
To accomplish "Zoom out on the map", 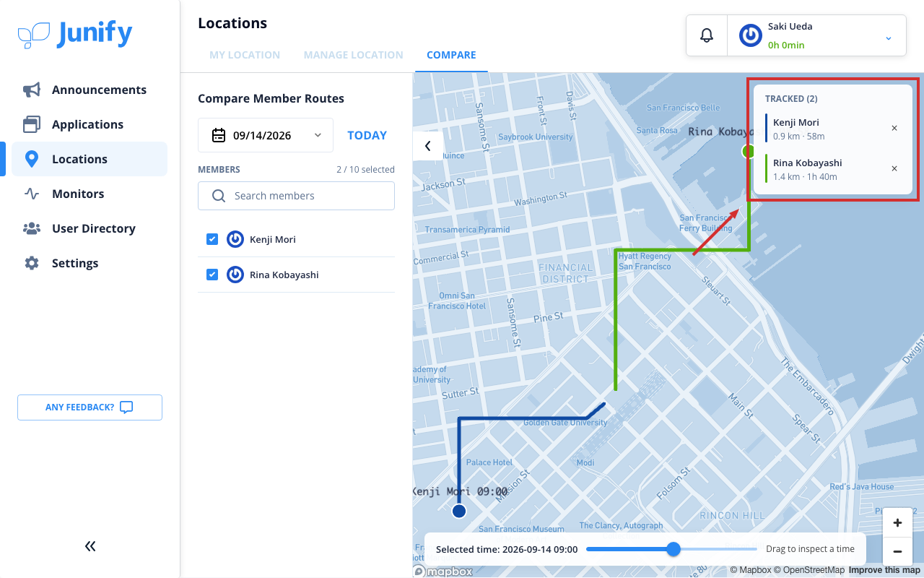I will [897, 551].
